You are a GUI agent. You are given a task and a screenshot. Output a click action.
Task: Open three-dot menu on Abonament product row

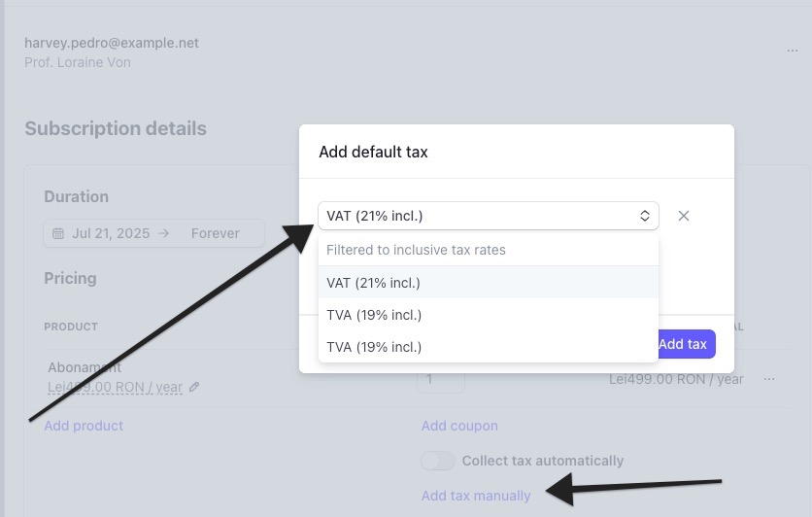769,379
